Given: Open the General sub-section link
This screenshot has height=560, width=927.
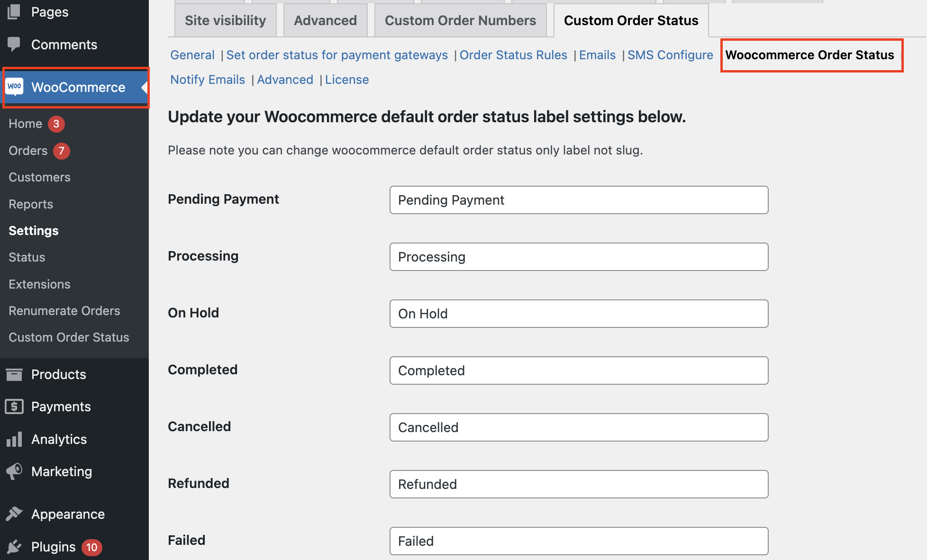Looking at the screenshot, I should point(192,55).
